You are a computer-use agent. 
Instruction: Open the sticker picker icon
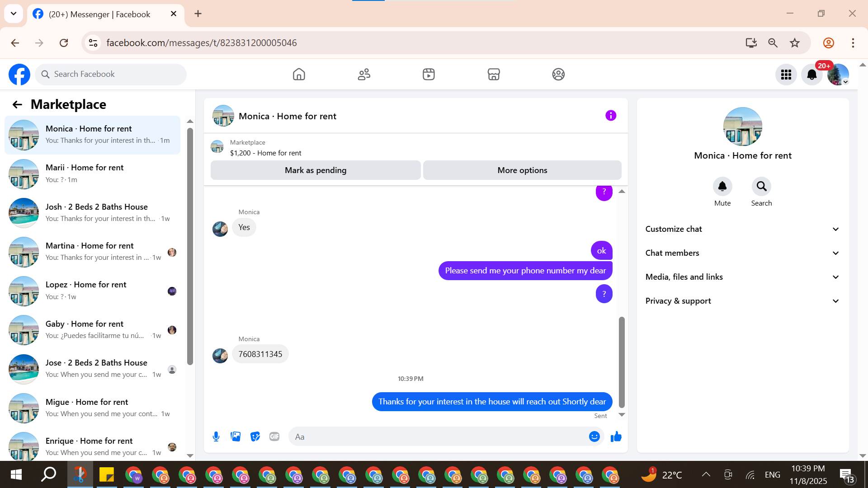tap(255, 436)
